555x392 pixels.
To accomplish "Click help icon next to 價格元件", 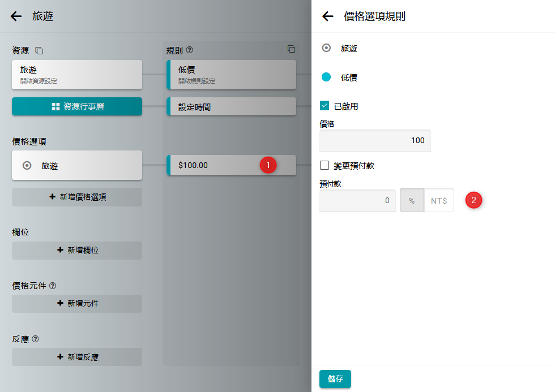I will 53,286.
